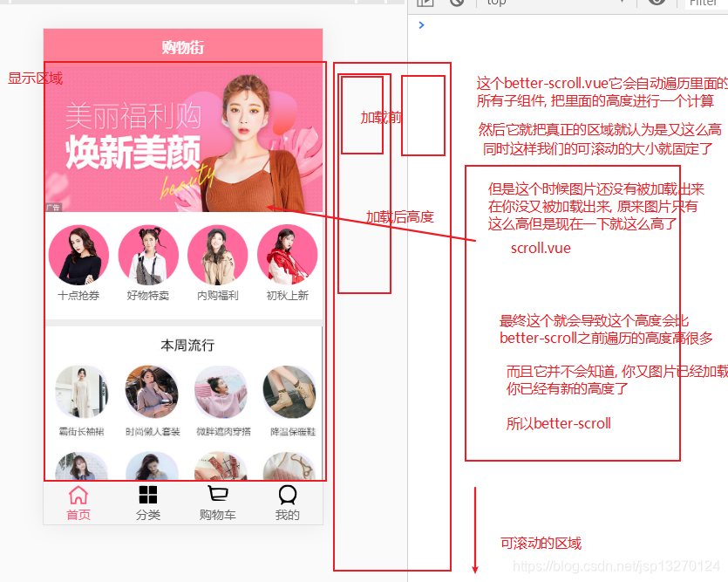The image size is (728, 582).
Task: Select the 我的 tab label
Action: 288,515
